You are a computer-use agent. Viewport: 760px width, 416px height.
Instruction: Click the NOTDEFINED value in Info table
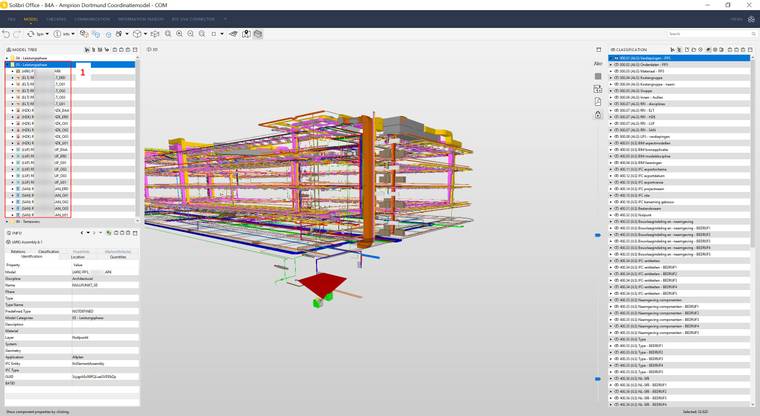83,311
